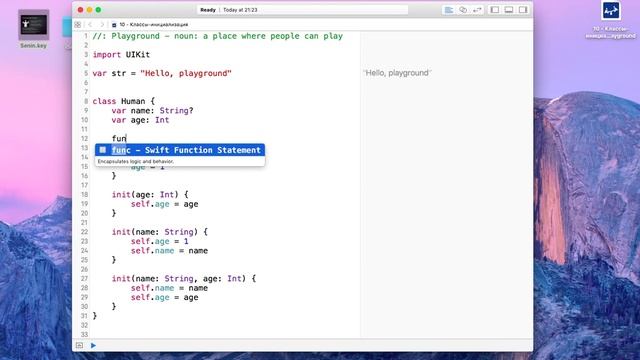Show the standard editor
640x360 pixels.
[449, 10]
